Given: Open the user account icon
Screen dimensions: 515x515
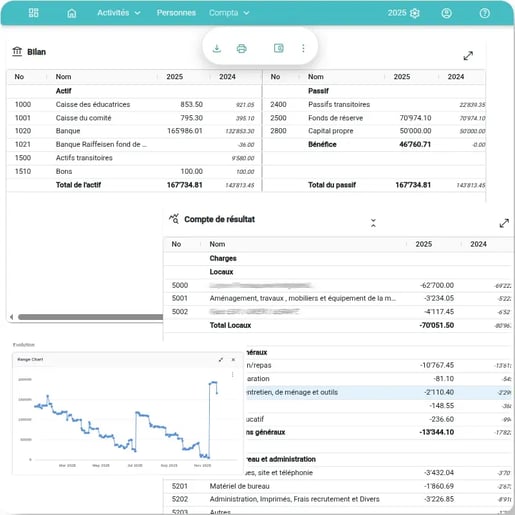Looking at the screenshot, I should coord(446,13).
